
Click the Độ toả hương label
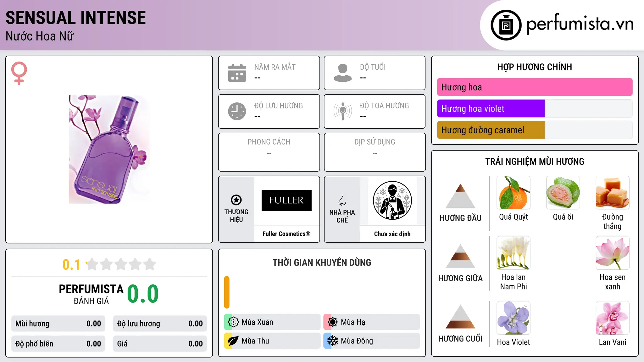coord(385,106)
